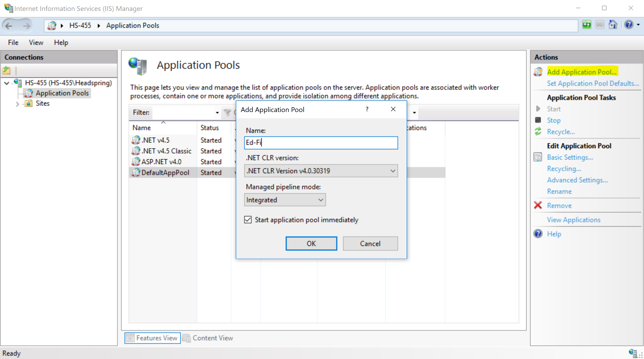Viewport: 644px width, 359px height.
Task: Click the Advanced Settings... link
Action: pos(577,180)
